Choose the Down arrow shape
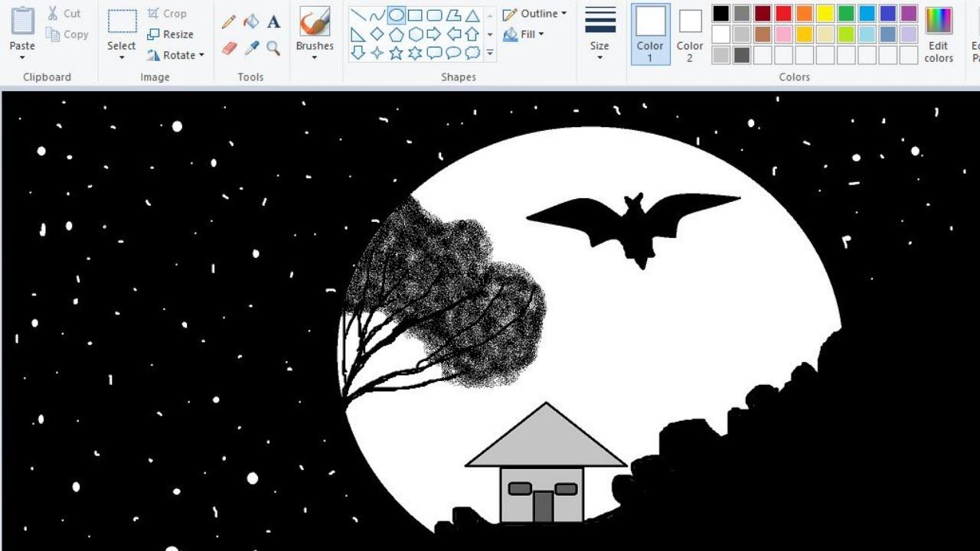 (358, 53)
